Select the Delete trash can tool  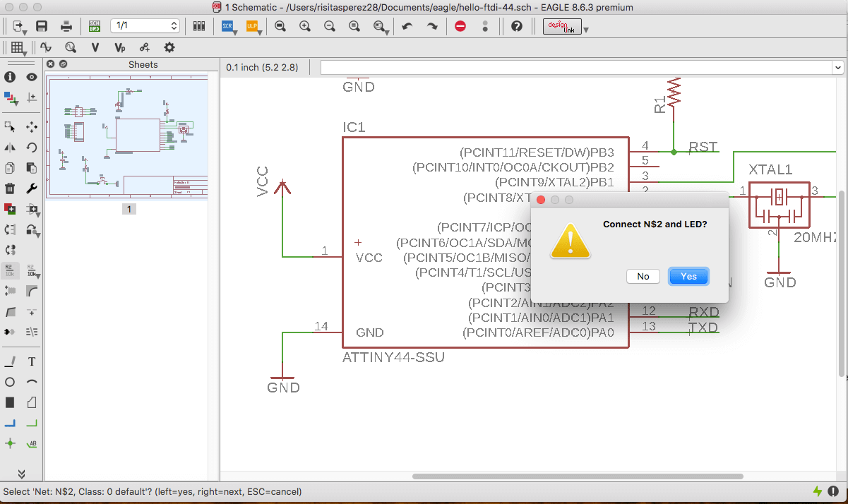coord(10,188)
